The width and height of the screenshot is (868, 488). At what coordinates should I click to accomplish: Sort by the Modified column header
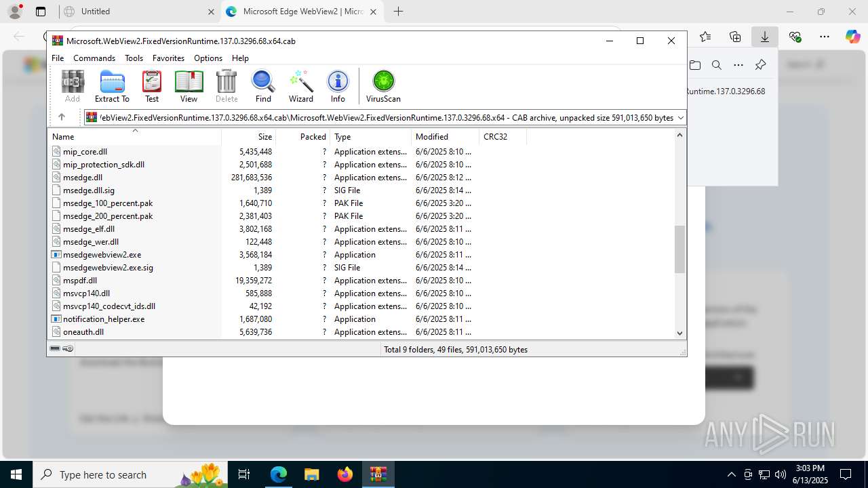coord(446,136)
